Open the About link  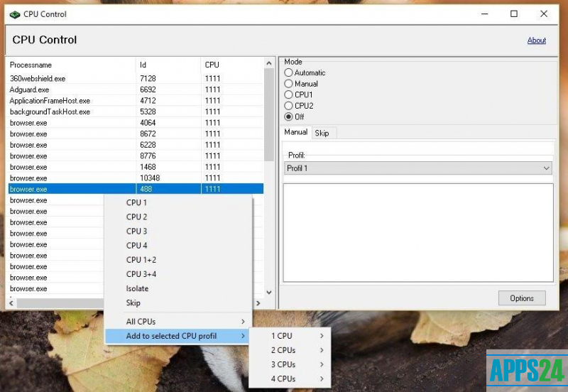[537, 40]
